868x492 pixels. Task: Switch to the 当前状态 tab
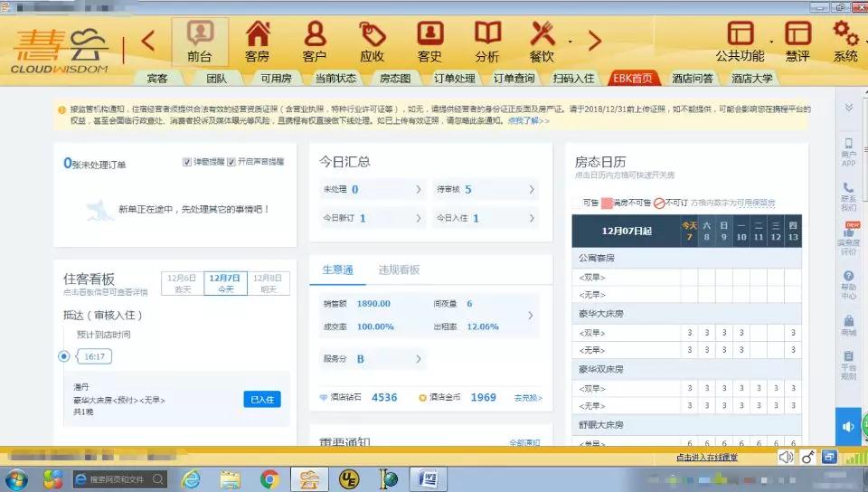point(335,79)
